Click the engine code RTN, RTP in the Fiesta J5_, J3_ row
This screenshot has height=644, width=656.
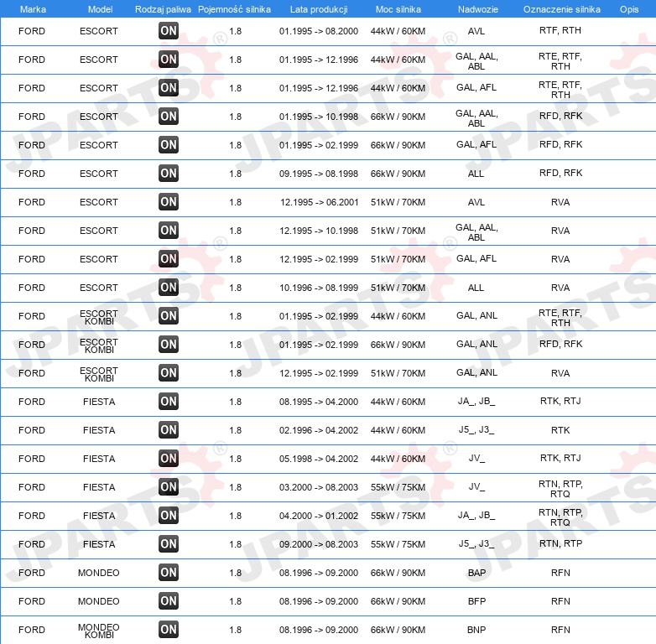[x=560, y=543]
